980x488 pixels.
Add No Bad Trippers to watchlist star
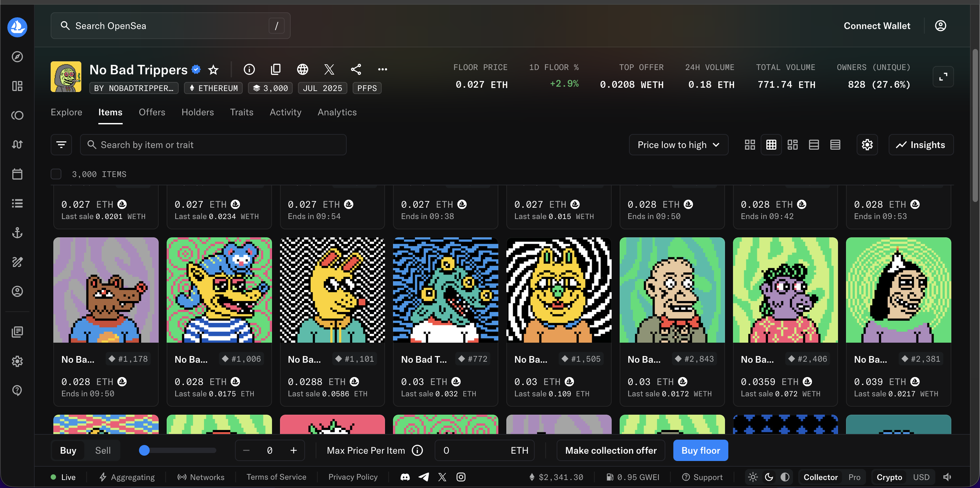(x=213, y=70)
